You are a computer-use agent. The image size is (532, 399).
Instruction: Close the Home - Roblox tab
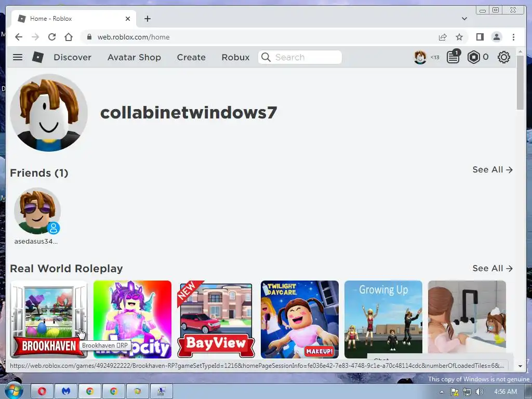128,19
